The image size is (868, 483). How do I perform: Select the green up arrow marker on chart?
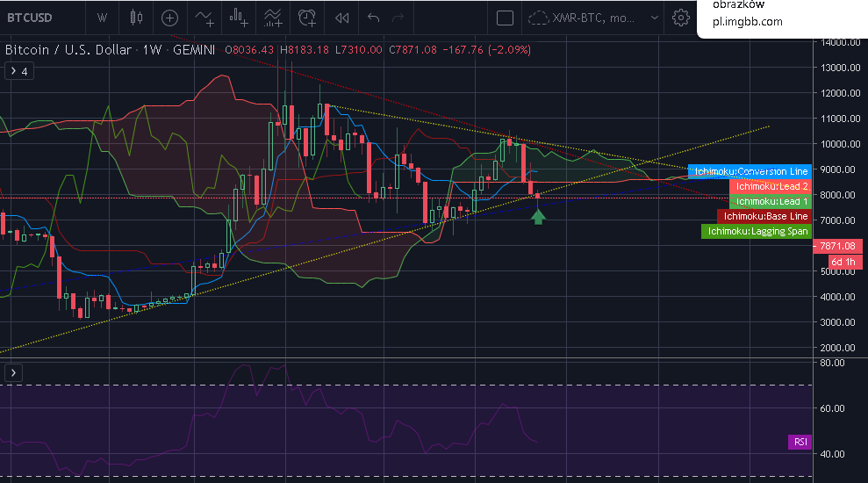(x=538, y=217)
